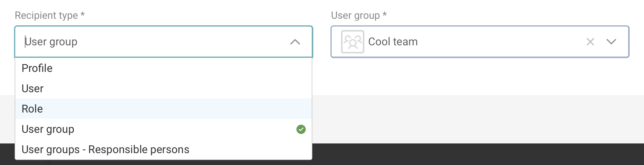The width and height of the screenshot is (644, 165).
Task: Select Profile as recipient type
Action: pyautogui.click(x=37, y=68)
